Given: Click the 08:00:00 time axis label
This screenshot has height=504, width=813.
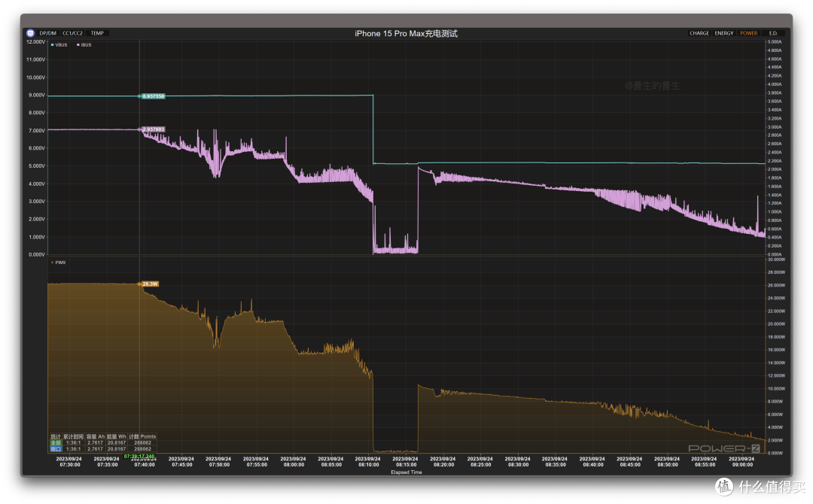Looking at the screenshot, I should click(294, 465).
